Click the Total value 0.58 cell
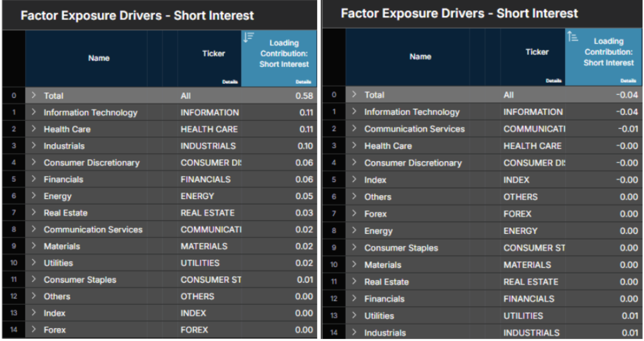This screenshot has width=644, height=341. click(304, 96)
